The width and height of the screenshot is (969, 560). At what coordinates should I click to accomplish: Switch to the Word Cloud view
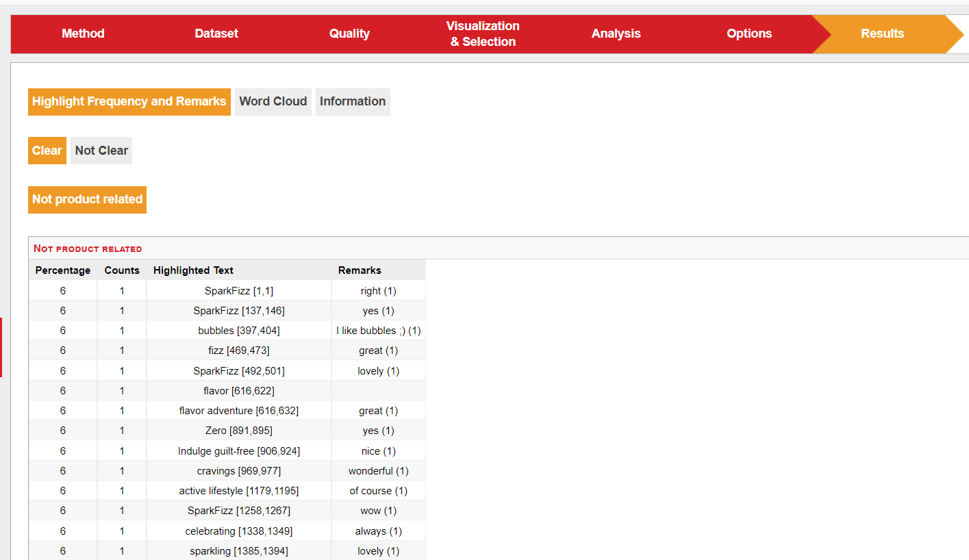(273, 101)
